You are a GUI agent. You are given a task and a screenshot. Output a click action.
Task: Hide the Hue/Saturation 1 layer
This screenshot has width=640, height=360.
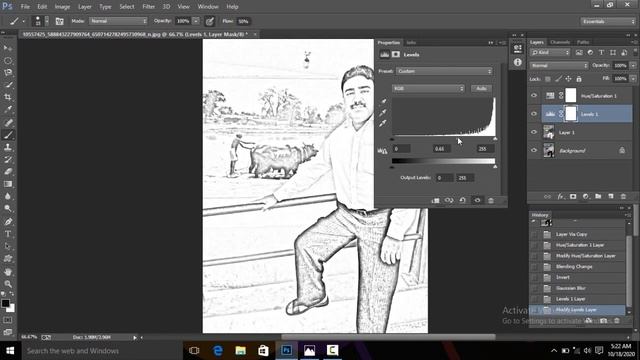click(534, 96)
